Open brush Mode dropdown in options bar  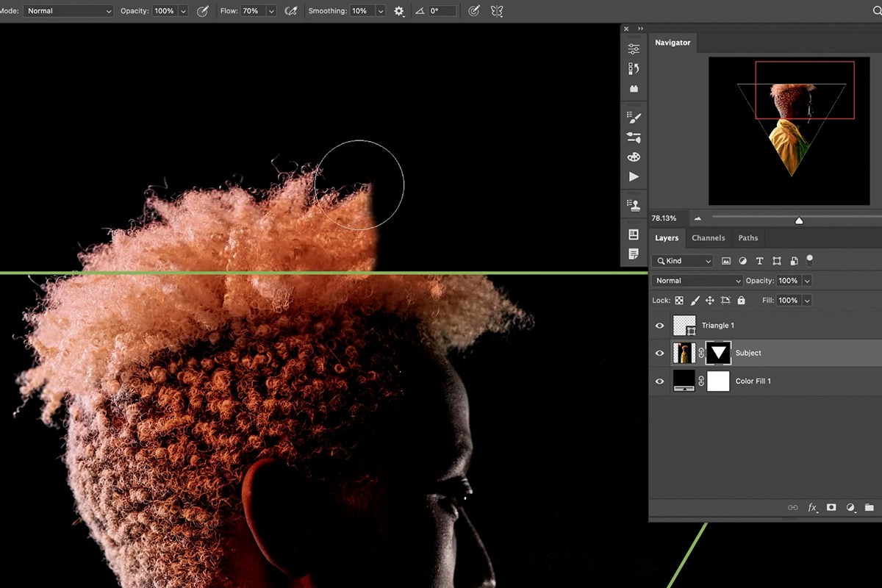68,11
